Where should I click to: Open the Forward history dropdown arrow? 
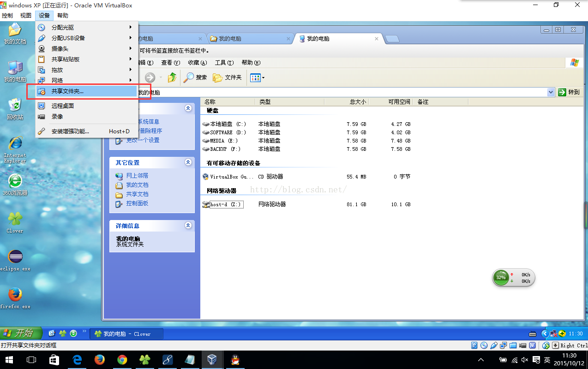point(161,77)
